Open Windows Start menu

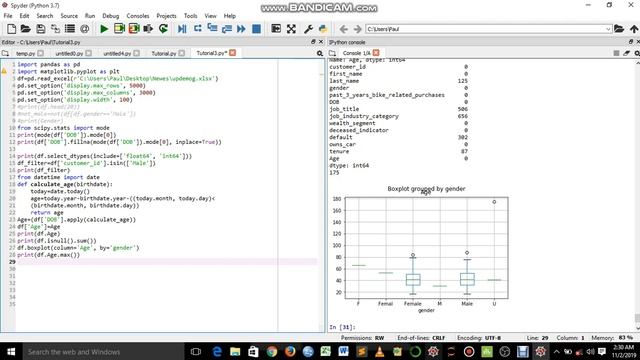(x=11, y=352)
